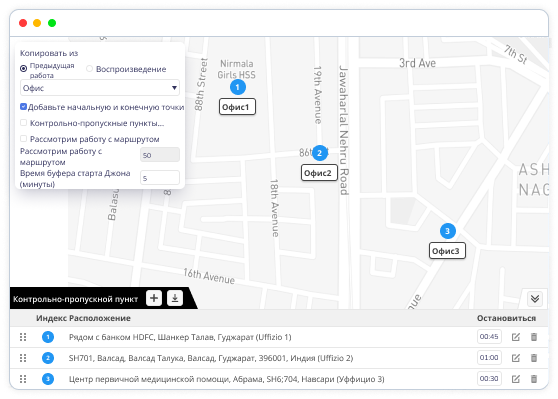Click the download checkpoints icon

[175, 298]
